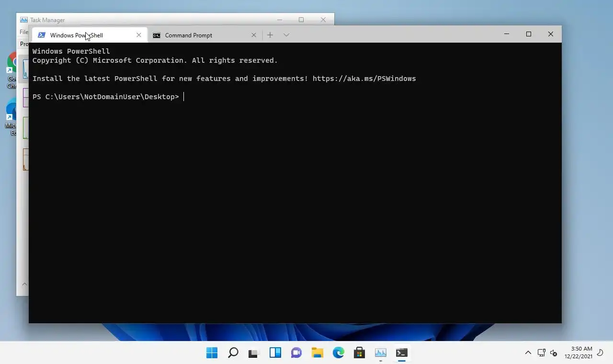Viewport: 613px width, 364px height.
Task: Close the Task Manager window
Action: (x=323, y=20)
